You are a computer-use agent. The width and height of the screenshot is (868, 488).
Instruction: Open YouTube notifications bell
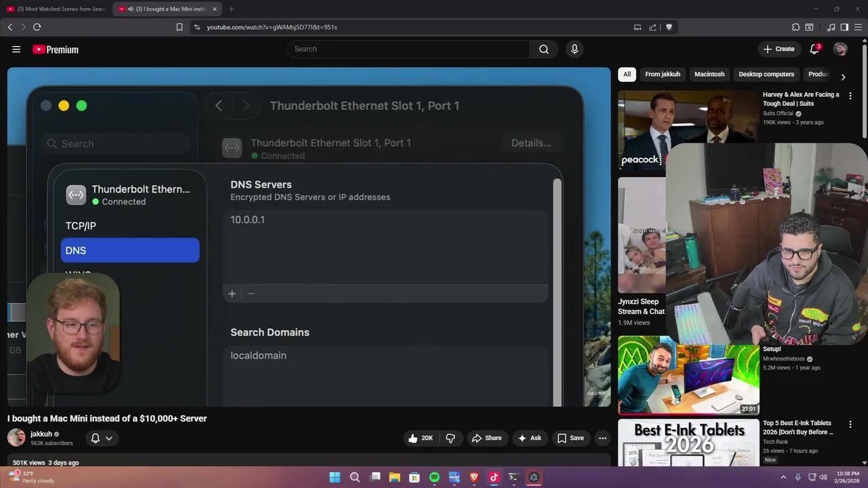point(814,49)
